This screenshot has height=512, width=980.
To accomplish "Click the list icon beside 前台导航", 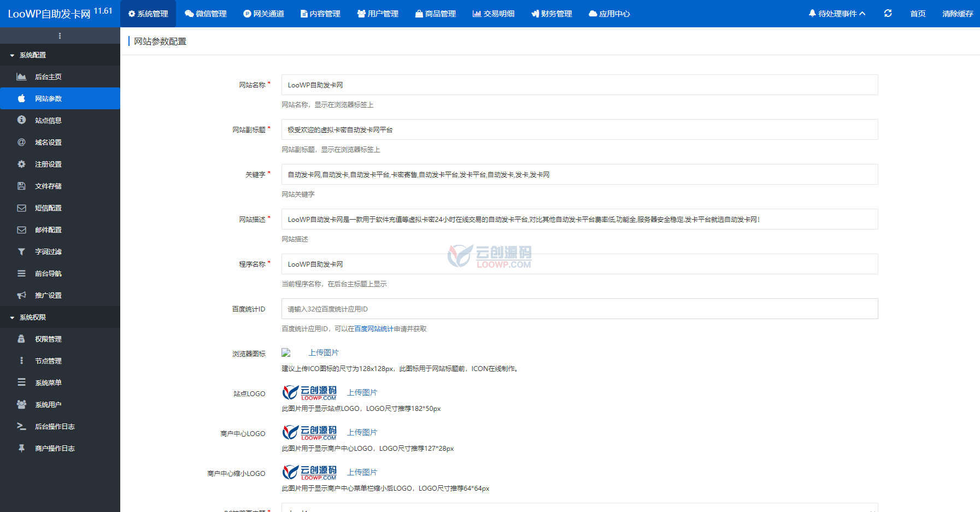I will (x=21, y=273).
